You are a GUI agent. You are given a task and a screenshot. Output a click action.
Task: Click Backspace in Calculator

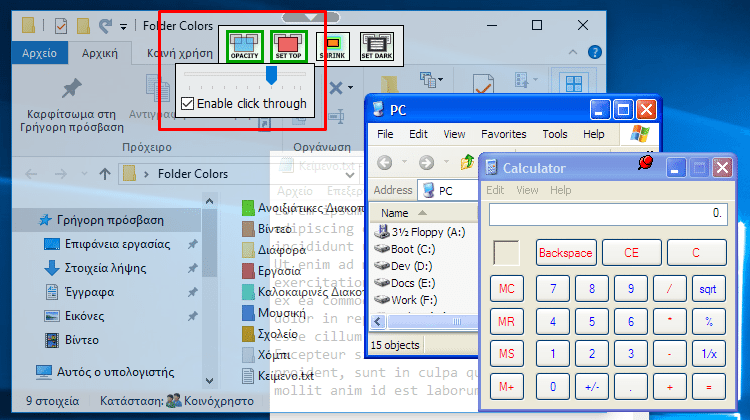[566, 253]
